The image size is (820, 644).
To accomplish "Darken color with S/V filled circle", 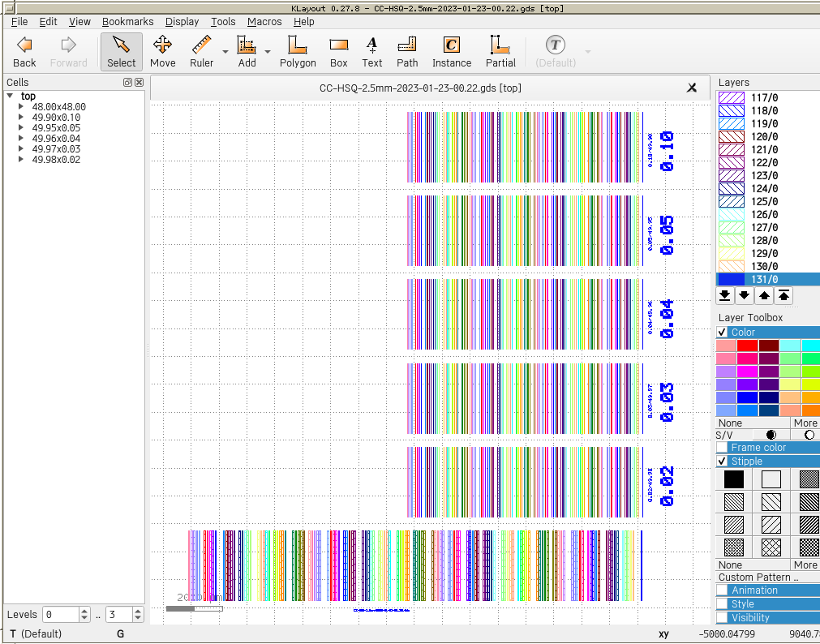I will (771, 435).
